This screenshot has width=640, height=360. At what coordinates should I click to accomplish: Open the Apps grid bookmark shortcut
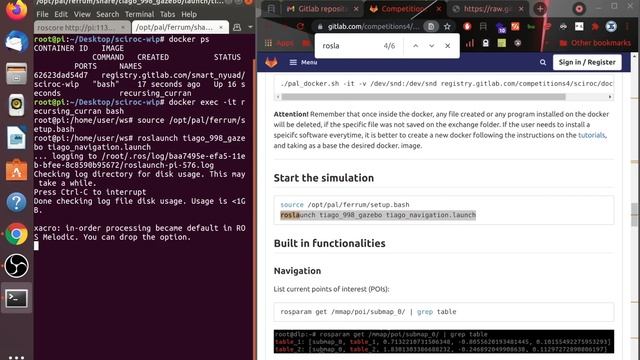[x=280, y=43]
